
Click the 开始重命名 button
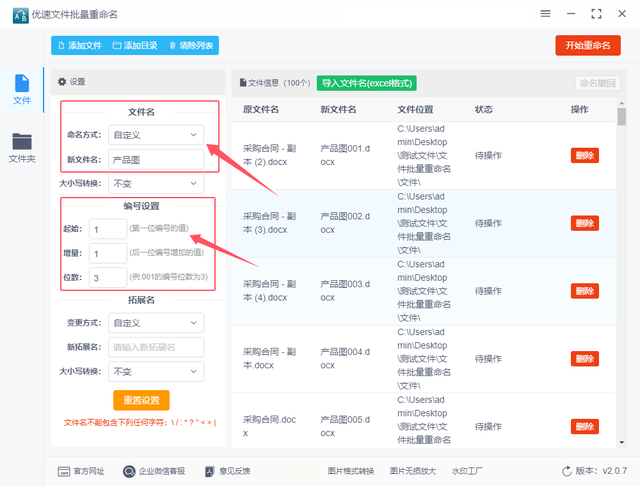tap(588, 45)
